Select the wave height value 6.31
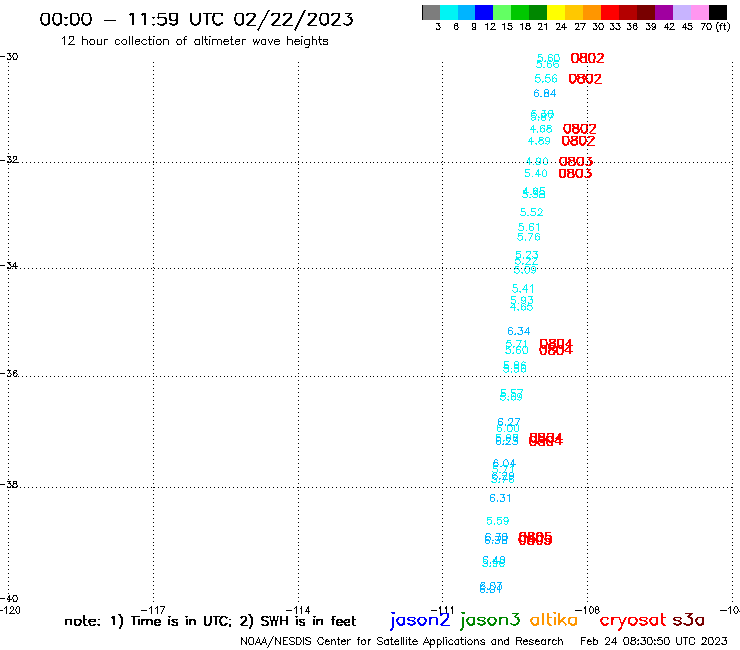The image size is (740, 650). click(500, 498)
